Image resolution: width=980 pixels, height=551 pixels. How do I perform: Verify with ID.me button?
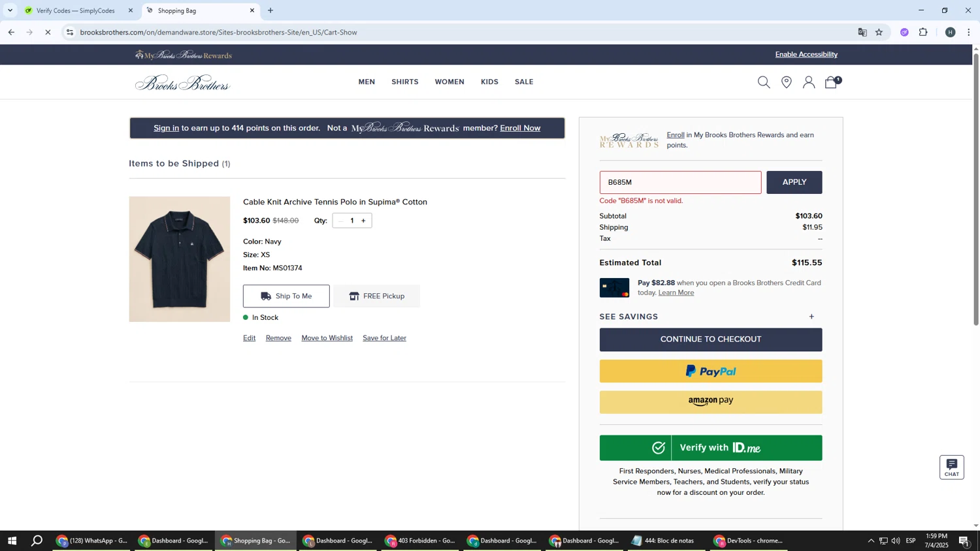pos(711,448)
